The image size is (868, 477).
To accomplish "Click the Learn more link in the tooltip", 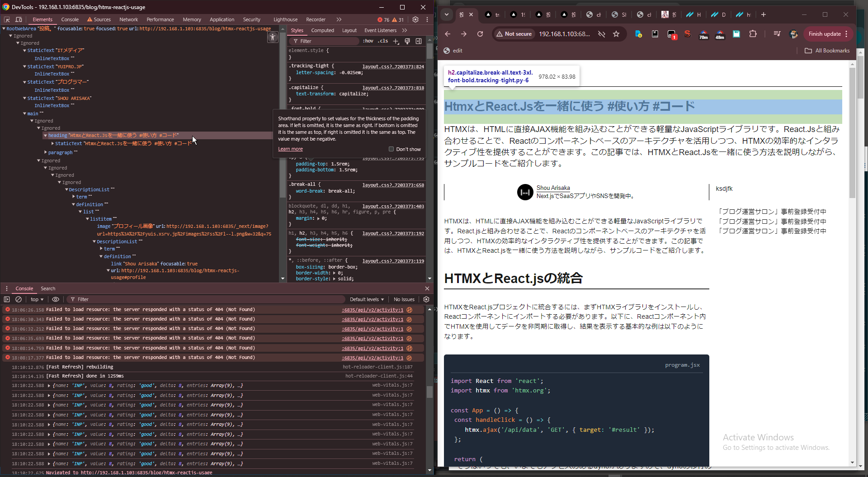I will (x=290, y=149).
